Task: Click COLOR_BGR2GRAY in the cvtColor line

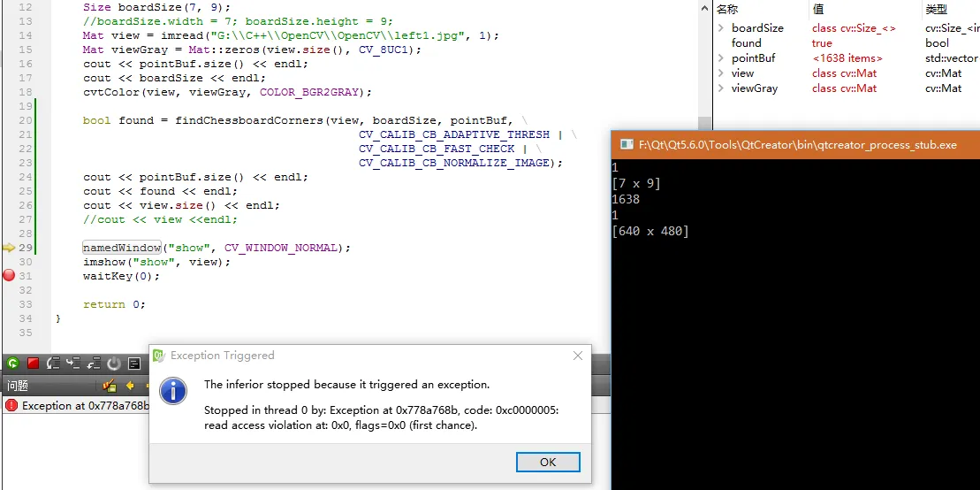Action: 309,92
